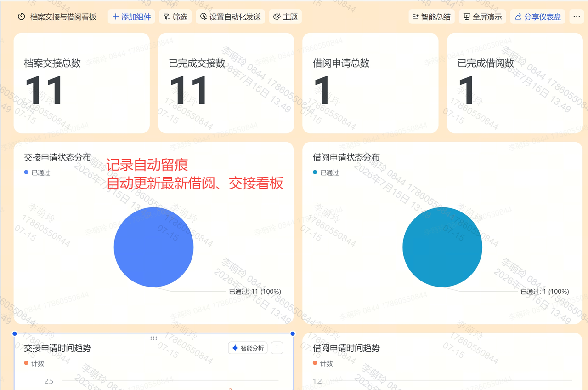This screenshot has width=588, height=390.
Task: Grab the drag handle on 交接申请时间趋势 card
Action: pyautogui.click(x=153, y=338)
